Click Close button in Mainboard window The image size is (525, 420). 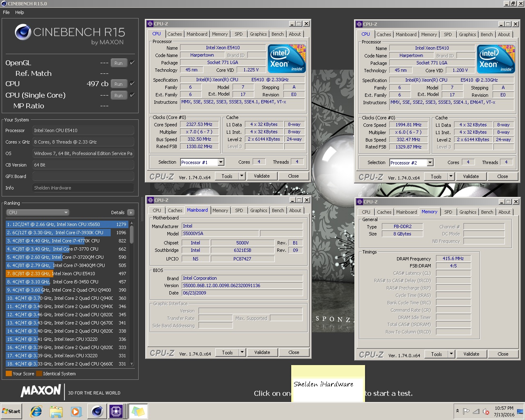[x=294, y=352]
